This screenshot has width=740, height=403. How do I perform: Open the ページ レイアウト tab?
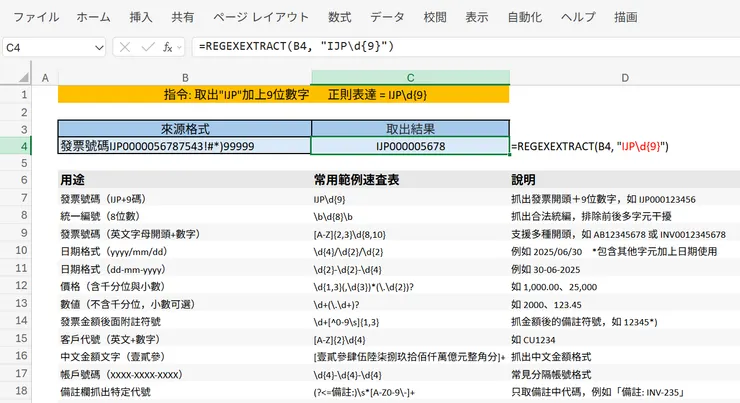pyautogui.click(x=261, y=17)
